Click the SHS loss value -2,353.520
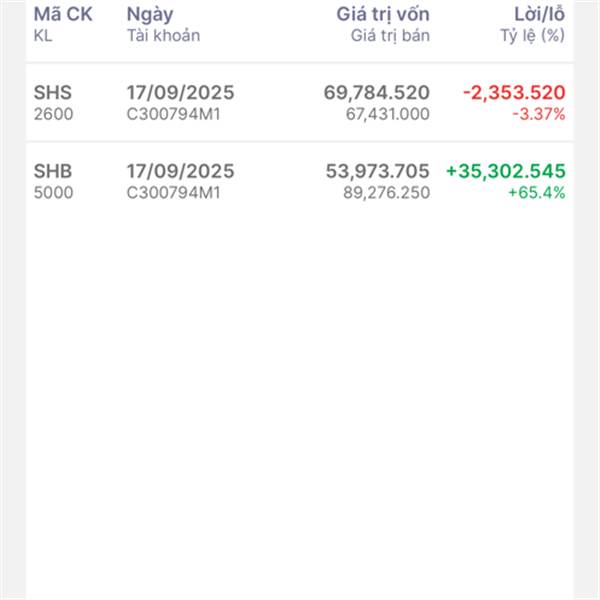The height and width of the screenshot is (600, 600). [514, 93]
